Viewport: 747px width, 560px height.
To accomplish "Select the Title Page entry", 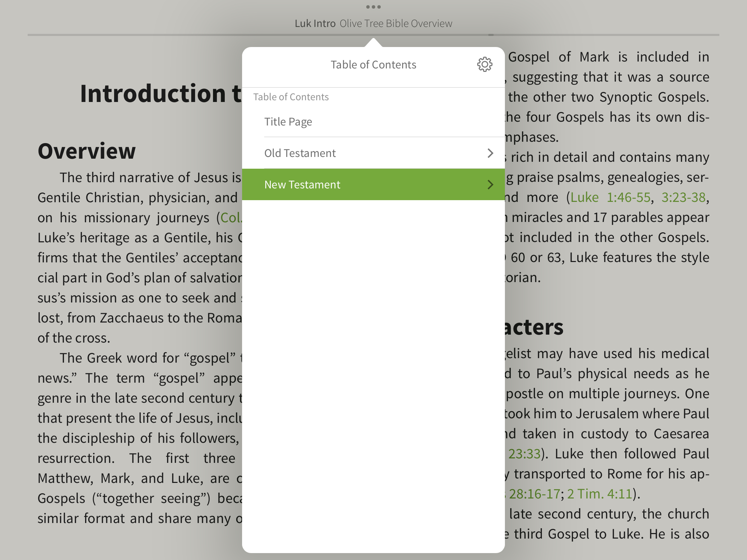I will (x=288, y=122).
